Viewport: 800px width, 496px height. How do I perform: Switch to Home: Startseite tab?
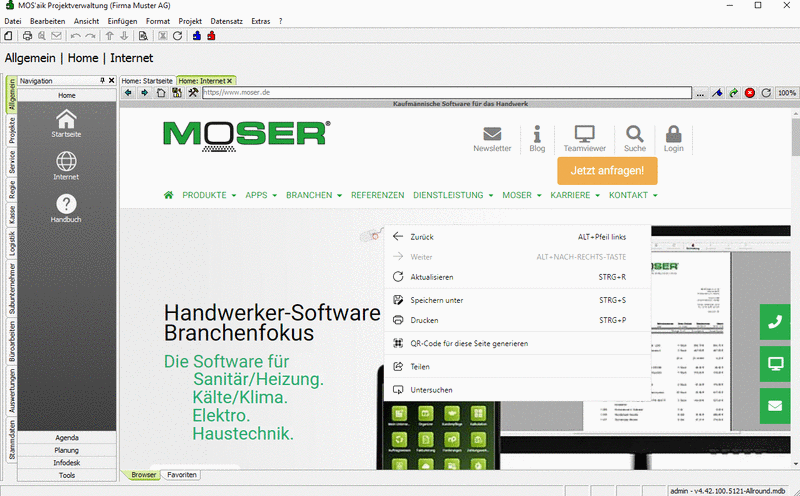[x=147, y=81]
